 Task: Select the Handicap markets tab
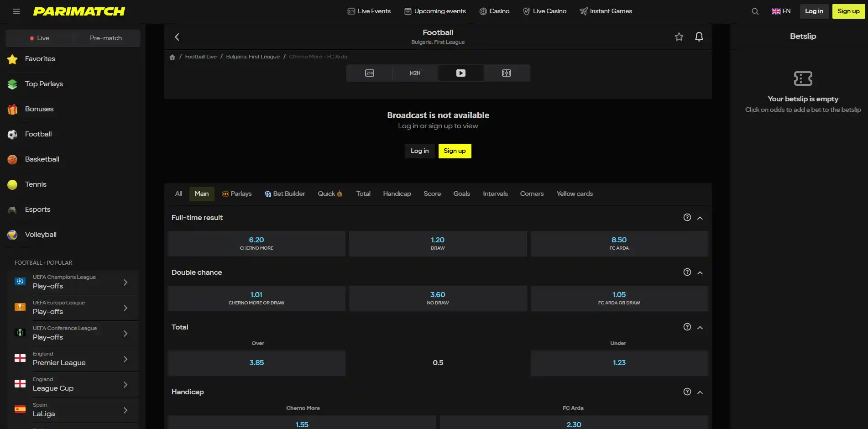click(x=397, y=194)
